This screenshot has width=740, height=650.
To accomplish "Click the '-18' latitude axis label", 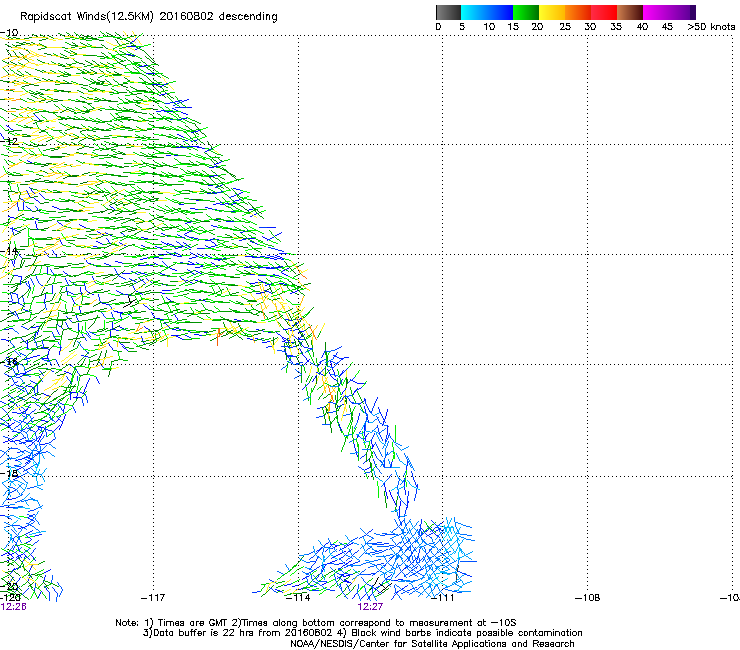I will pyautogui.click(x=9, y=473).
